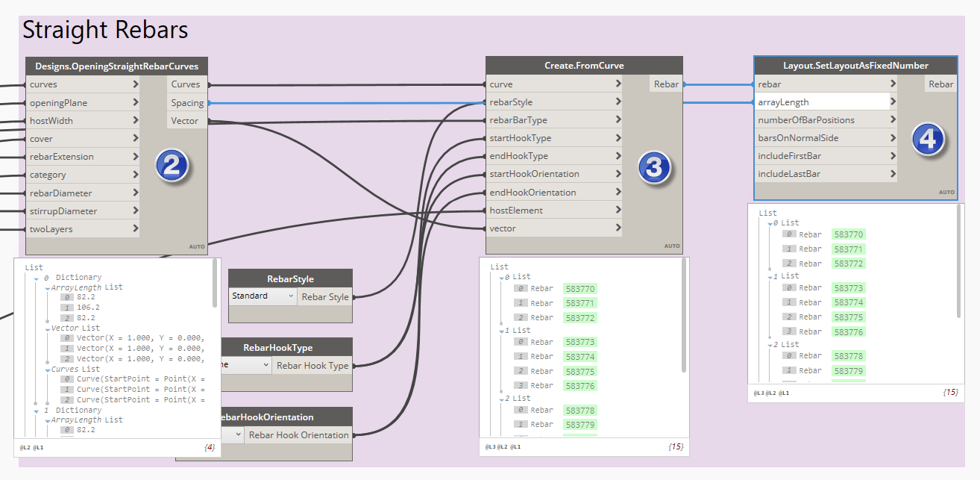
Task: Click the chevron next to openingPlane input
Action: pyautogui.click(x=135, y=102)
